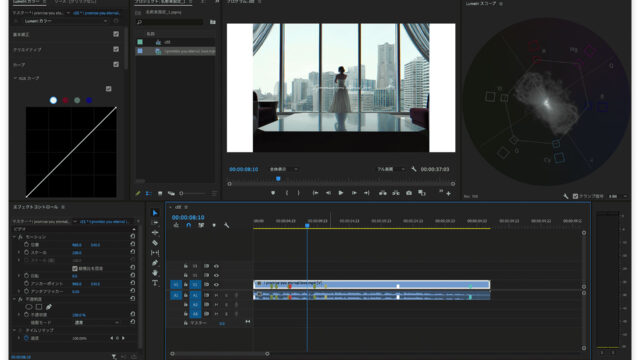Click the video clip on V1 track
The image size is (640, 360).
[371, 284]
